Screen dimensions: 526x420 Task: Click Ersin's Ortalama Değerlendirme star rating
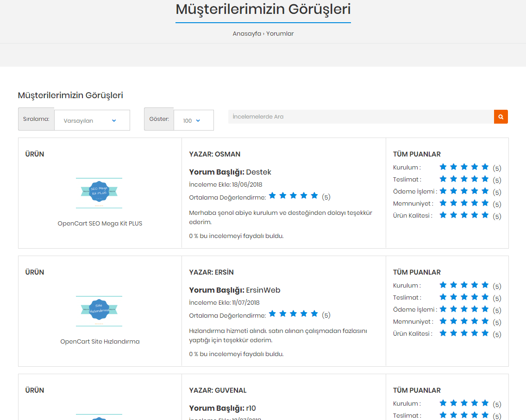point(293,313)
